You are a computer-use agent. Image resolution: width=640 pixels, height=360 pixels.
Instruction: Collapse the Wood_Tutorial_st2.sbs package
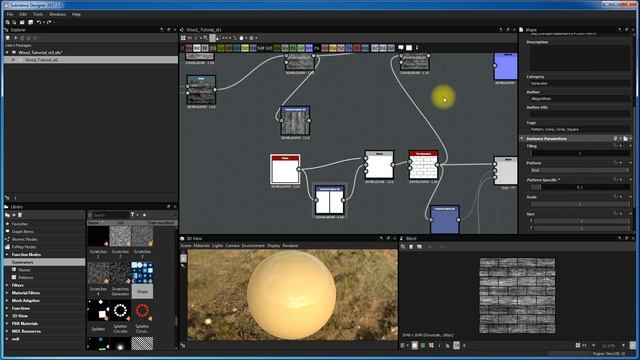(x=7, y=53)
